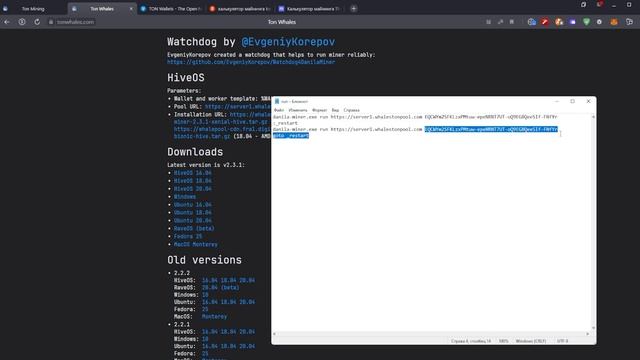Switch to the second Калькулятор майнинга tab

(309, 9)
